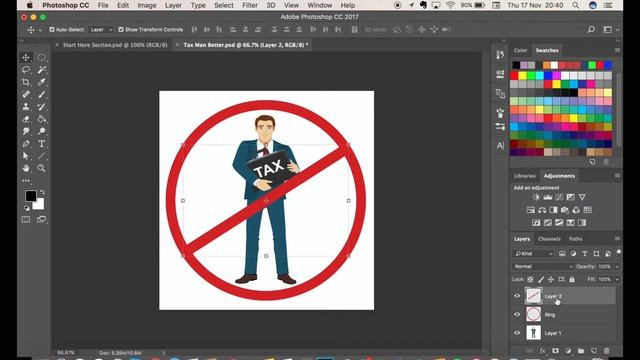The image size is (640, 360).
Task: Toggle lock position icon
Action: click(551, 280)
